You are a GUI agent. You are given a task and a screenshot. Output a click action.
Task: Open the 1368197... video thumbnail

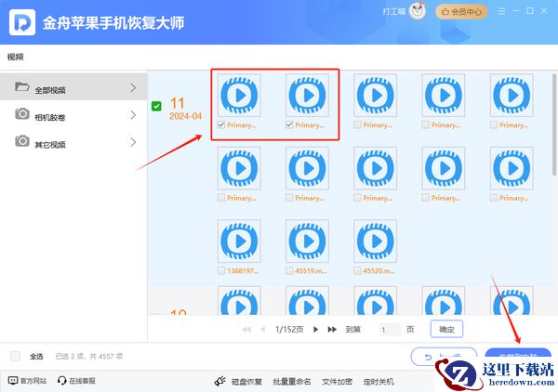point(239,241)
